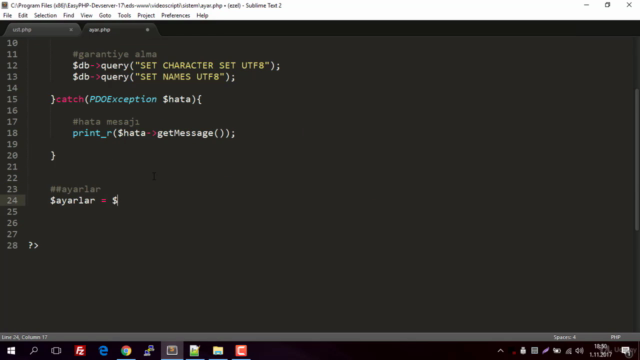This screenshot has height=360, width=640.
Task: Click the #hata mesajı comment
Action: (106, 122)
